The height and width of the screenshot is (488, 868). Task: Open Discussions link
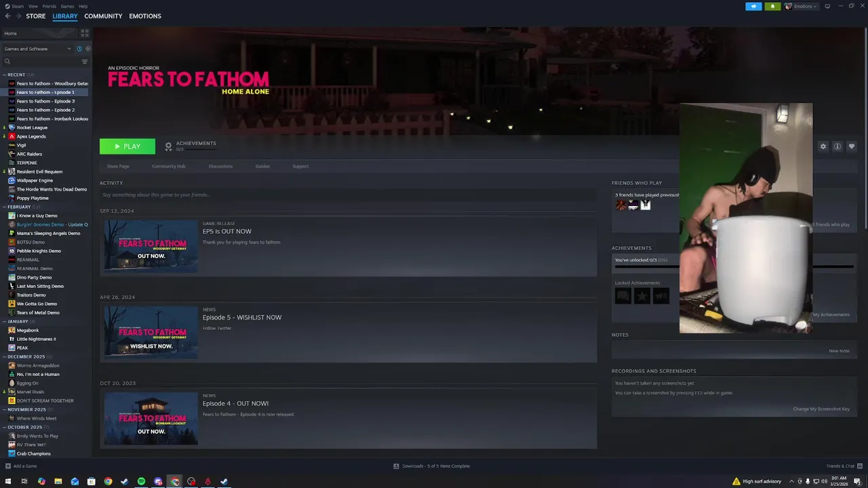click(x=220, y=166)
